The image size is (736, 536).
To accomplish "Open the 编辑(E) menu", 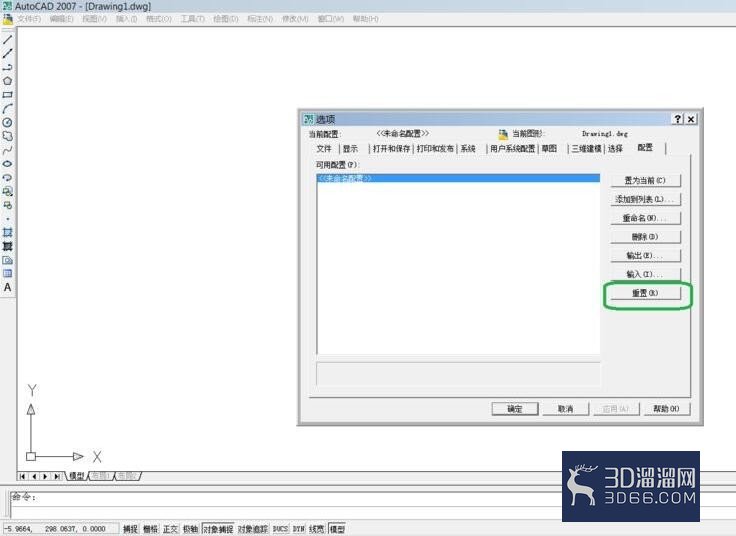I will pos(61,19).
